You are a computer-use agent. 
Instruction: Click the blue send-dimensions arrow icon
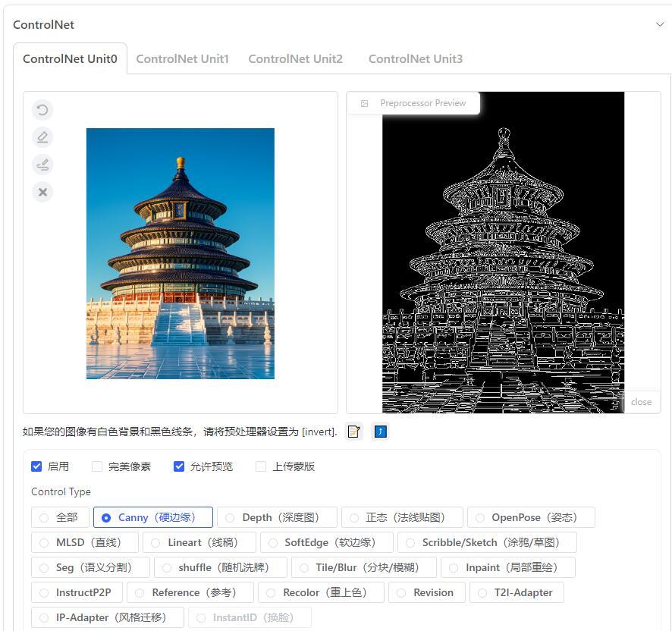tap(380, 432)
